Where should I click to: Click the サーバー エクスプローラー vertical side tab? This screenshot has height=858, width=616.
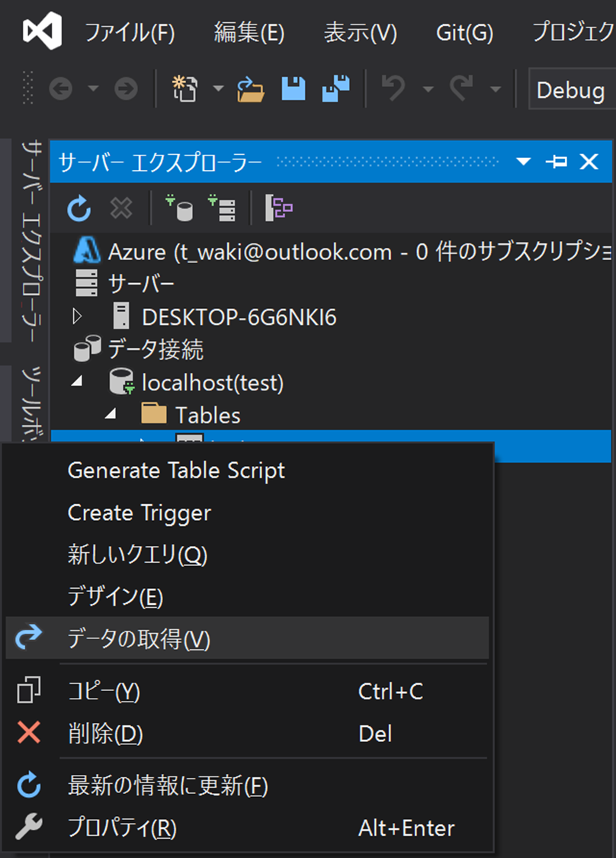[x=31, y=239]
